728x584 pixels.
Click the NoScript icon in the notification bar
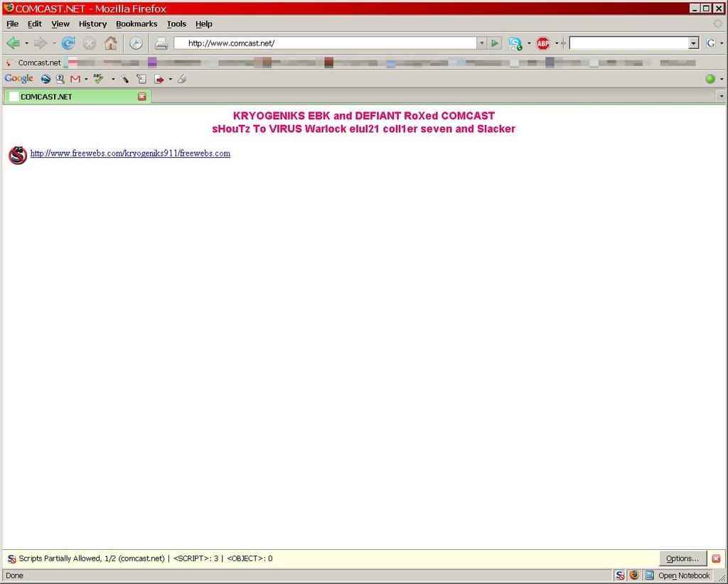point(11,559)
